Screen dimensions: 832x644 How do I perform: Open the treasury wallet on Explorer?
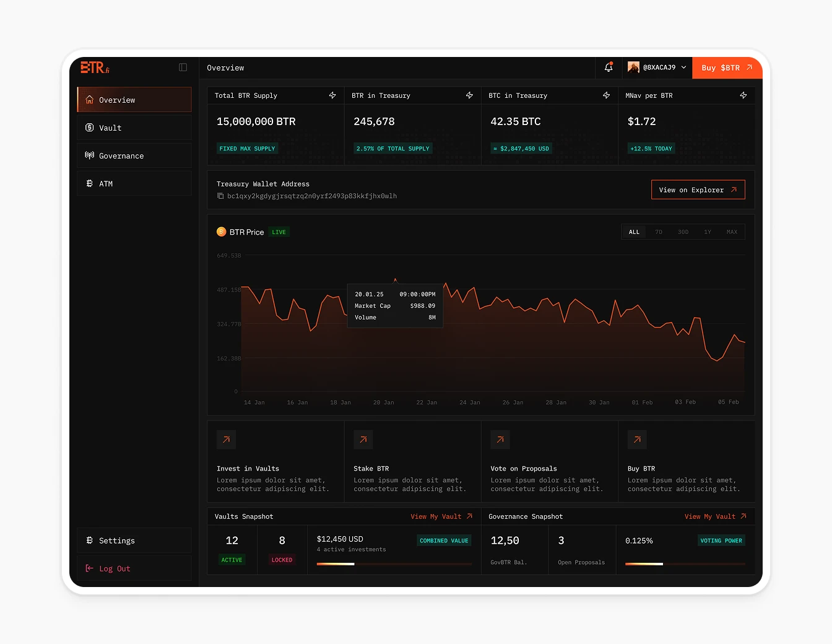(698, 189)
